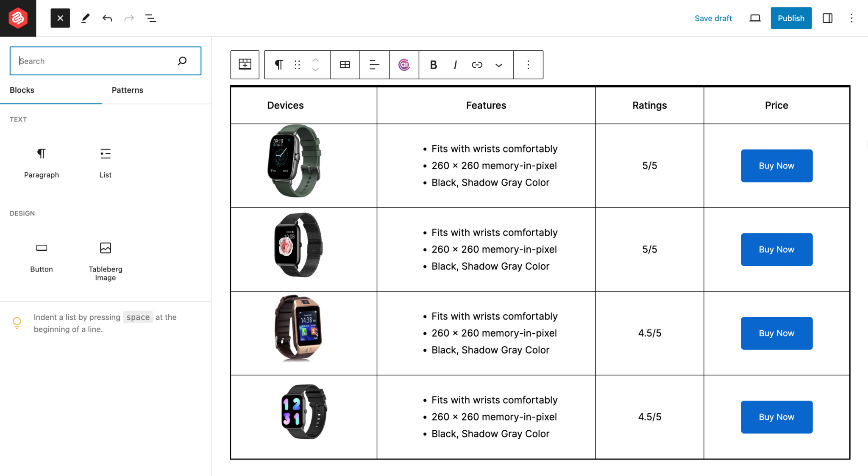Undo the last change
Image resolution: width=868 pixels, height=476 pixels.
point(107,18)
